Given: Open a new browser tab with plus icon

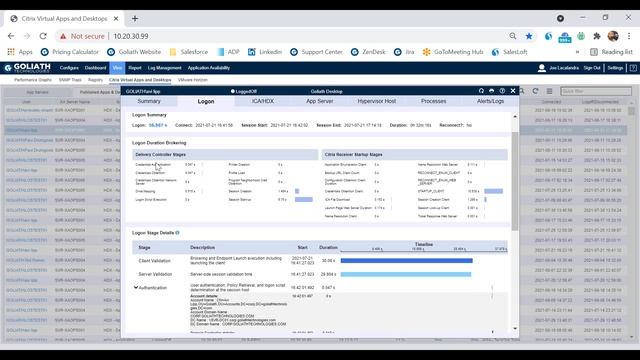Looking at the screenshot, I should pos(135,19).
